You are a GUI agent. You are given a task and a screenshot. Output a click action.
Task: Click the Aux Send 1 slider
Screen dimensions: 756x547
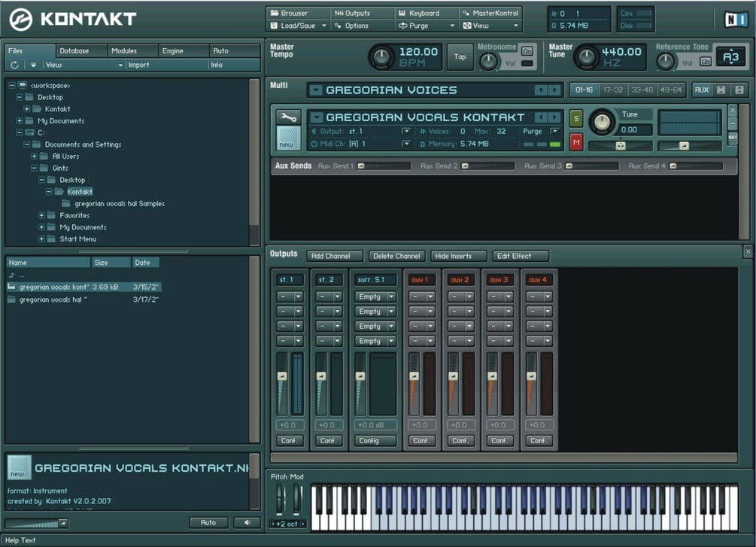pos(384,166)
